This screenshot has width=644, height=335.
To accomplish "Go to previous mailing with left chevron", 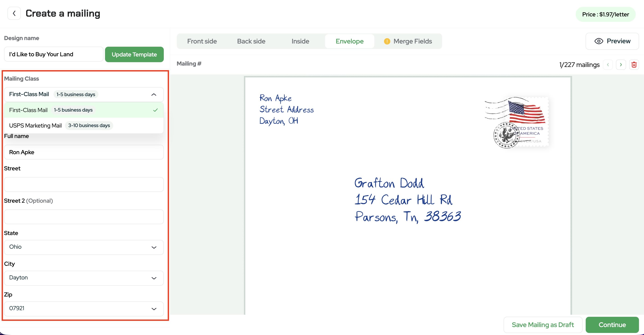I will 608,65.
